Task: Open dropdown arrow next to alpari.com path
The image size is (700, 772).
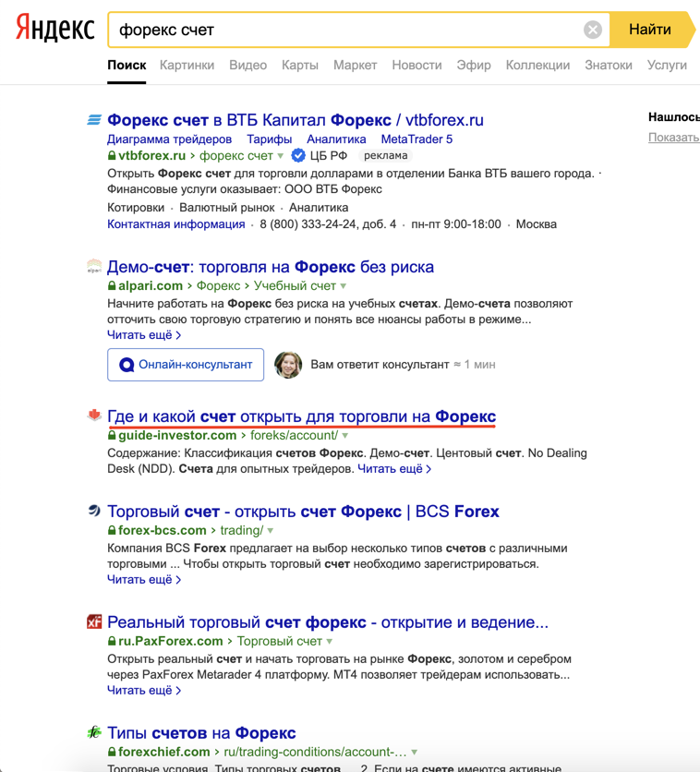Action: 344,286
